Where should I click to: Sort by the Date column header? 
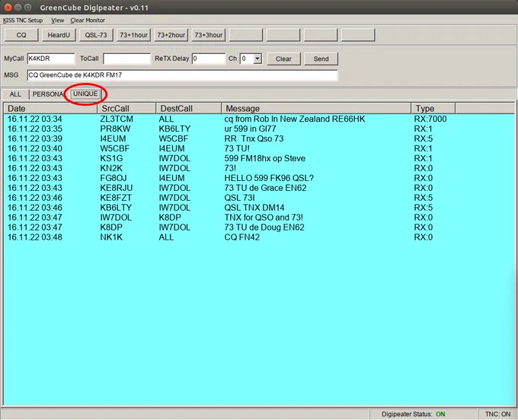click(50, 108)
